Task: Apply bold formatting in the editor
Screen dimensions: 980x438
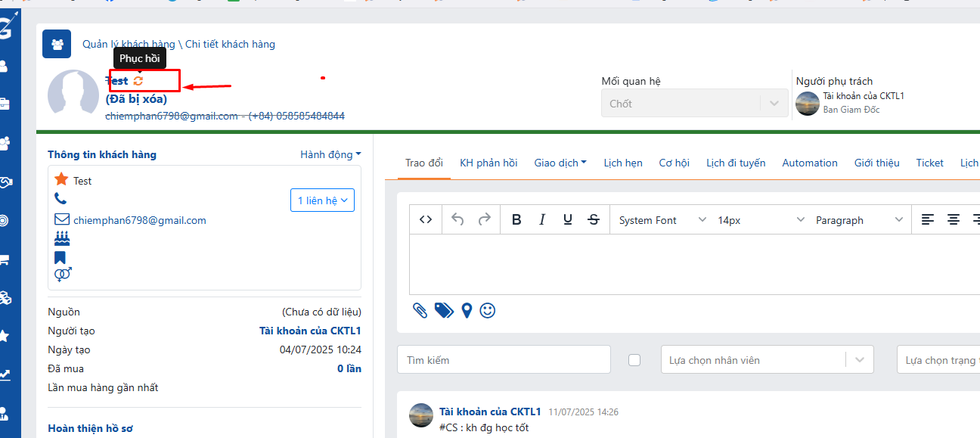Action: pyautogui.click(x=516, y=219)
